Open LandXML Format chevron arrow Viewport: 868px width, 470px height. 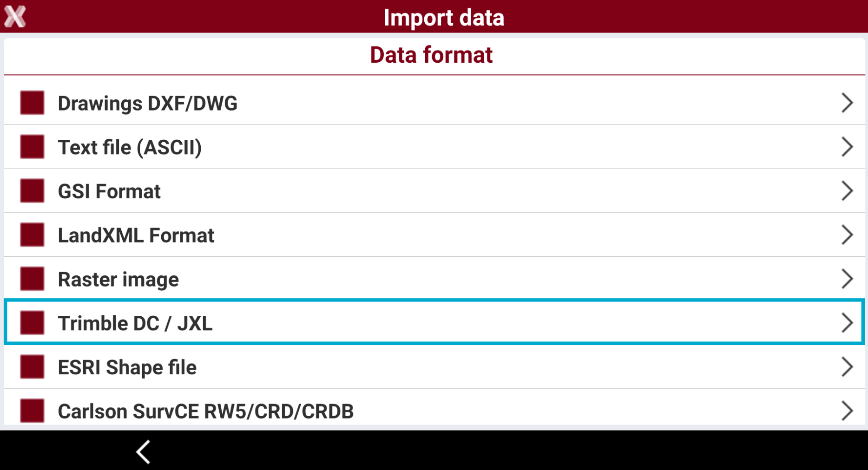(847, 235)
